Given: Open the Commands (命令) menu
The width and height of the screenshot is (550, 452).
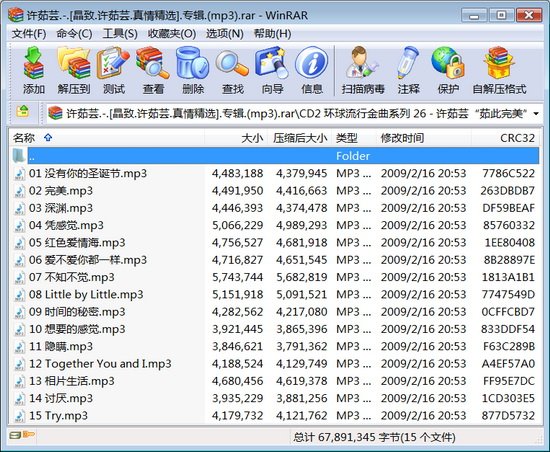Looking at the screenshot, I should [74, 34].
